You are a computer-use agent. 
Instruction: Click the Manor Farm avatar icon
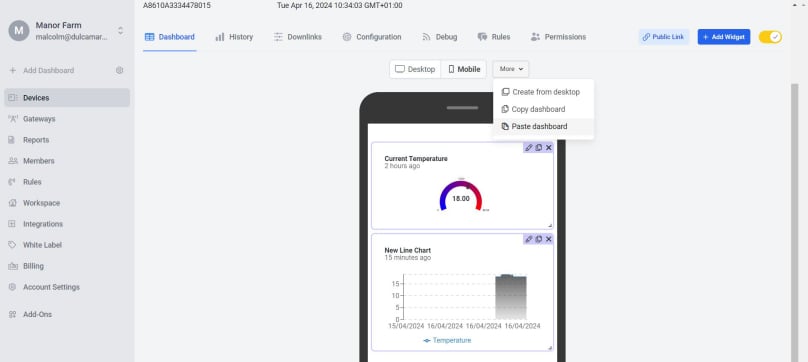tap(19, 31)
